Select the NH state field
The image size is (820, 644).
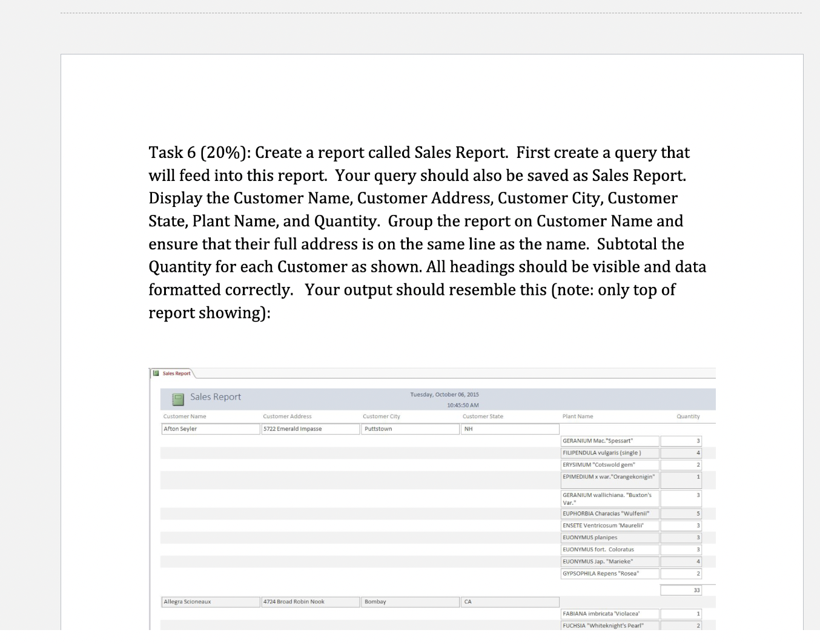509,429
